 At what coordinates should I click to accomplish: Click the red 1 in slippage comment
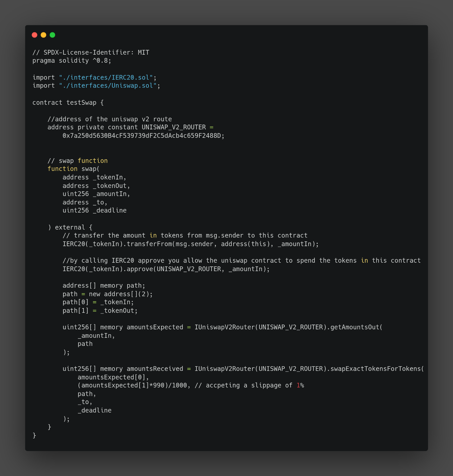pos(298,385)
